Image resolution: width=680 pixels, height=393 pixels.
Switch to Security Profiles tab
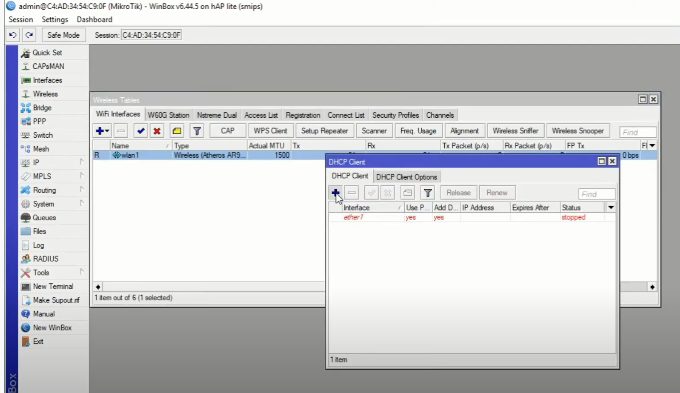point(396,115)
